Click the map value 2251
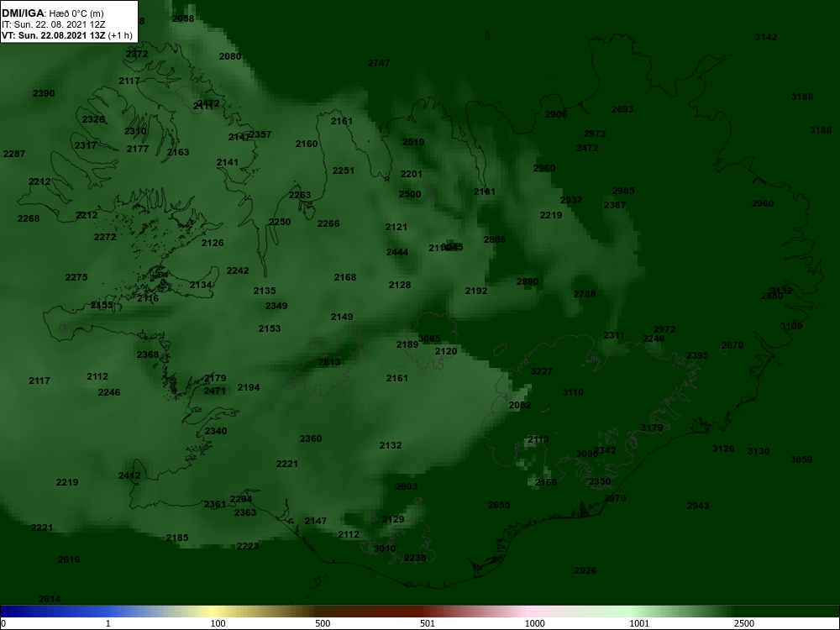 (343, 171)
